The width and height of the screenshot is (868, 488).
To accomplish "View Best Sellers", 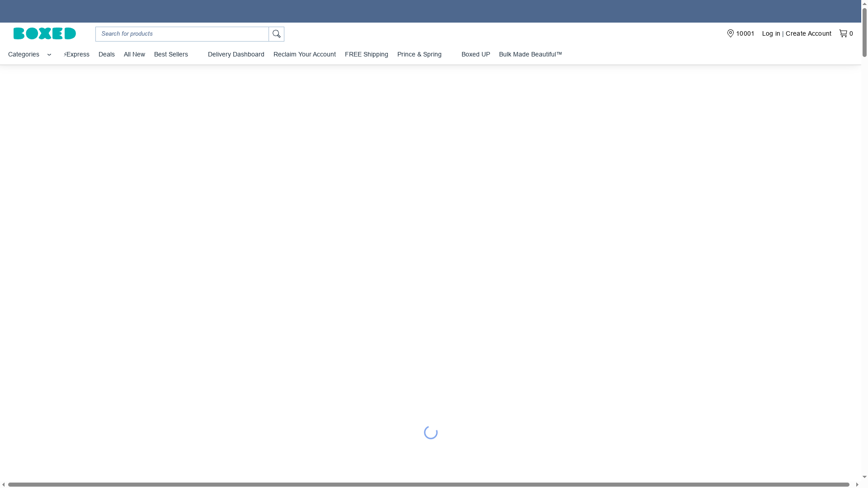I will click(171, 54).
